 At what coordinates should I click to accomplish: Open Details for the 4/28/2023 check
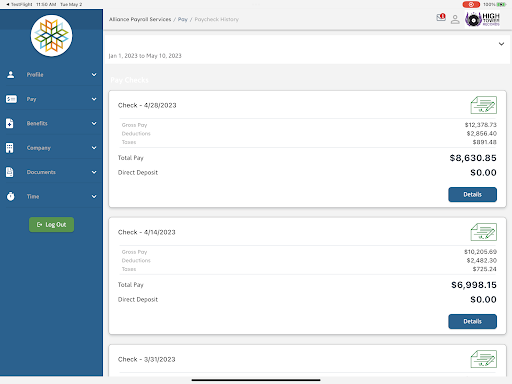pyautogui.click(x=472, y=195)
